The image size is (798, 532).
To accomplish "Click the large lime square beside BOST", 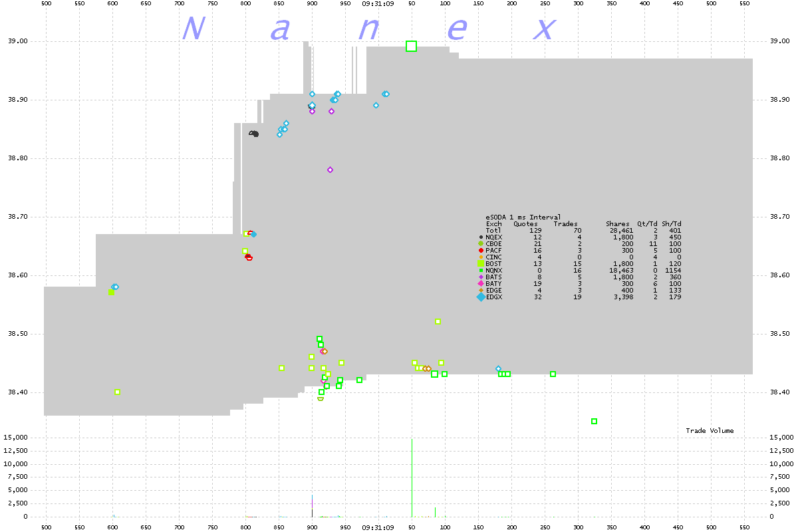I will pyautogui.click(x=481, y=263).
